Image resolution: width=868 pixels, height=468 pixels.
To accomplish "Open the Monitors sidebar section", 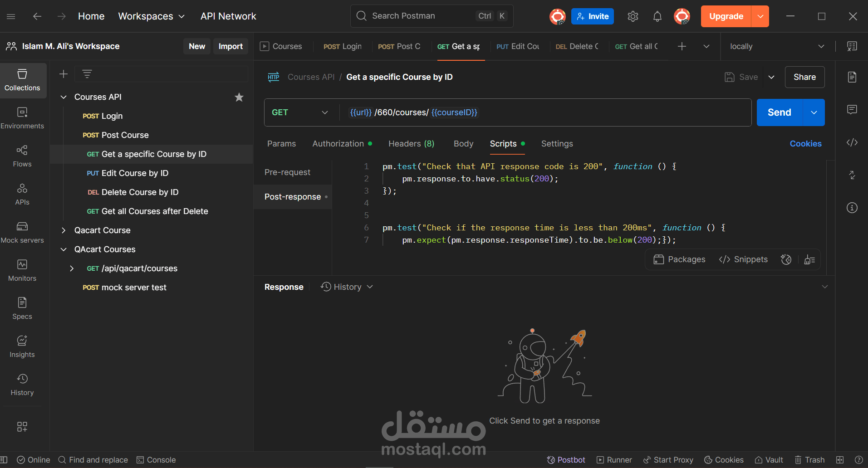I will tap(22, 271).
